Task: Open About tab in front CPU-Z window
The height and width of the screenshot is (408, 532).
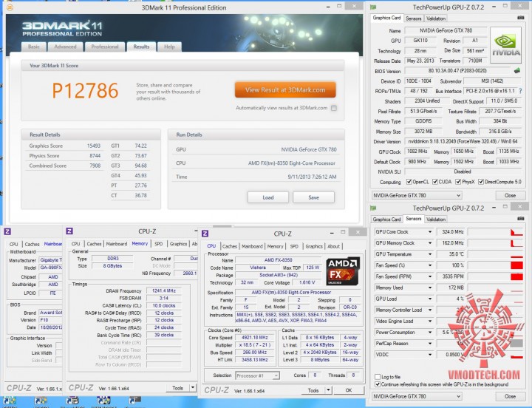Action: point(333,246)
